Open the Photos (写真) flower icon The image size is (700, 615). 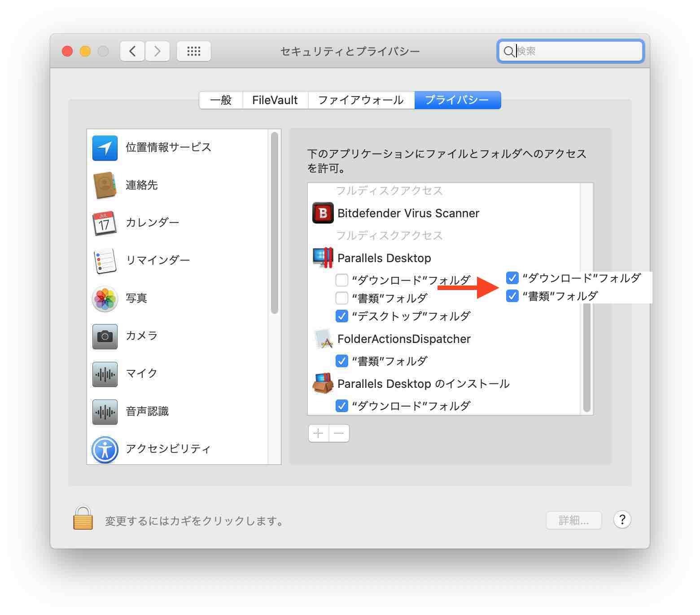tap(105, 299)
